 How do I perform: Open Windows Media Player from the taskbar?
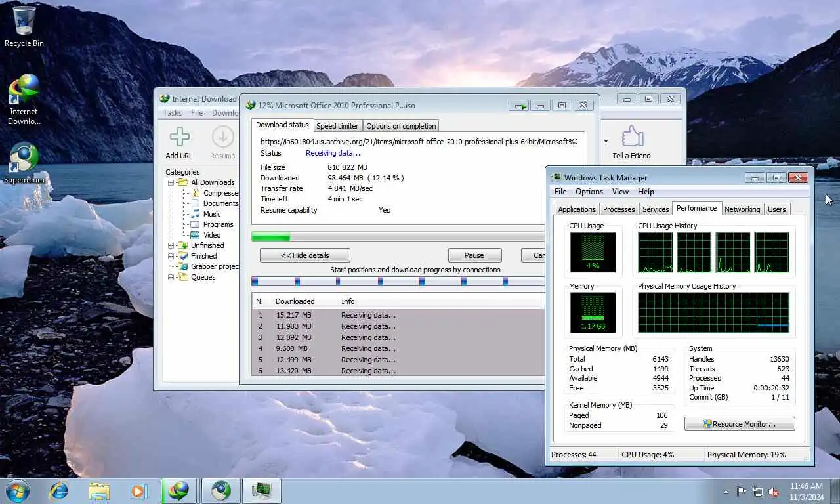click(138, 491)
